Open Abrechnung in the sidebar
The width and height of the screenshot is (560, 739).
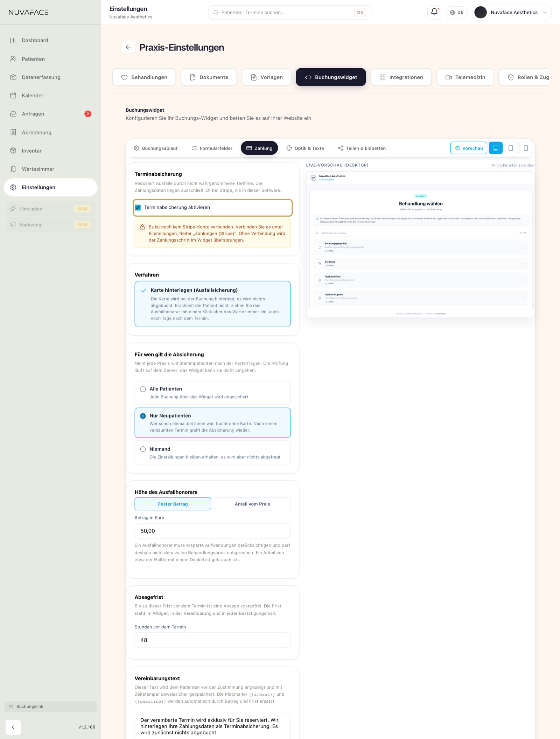pos(50,132)
